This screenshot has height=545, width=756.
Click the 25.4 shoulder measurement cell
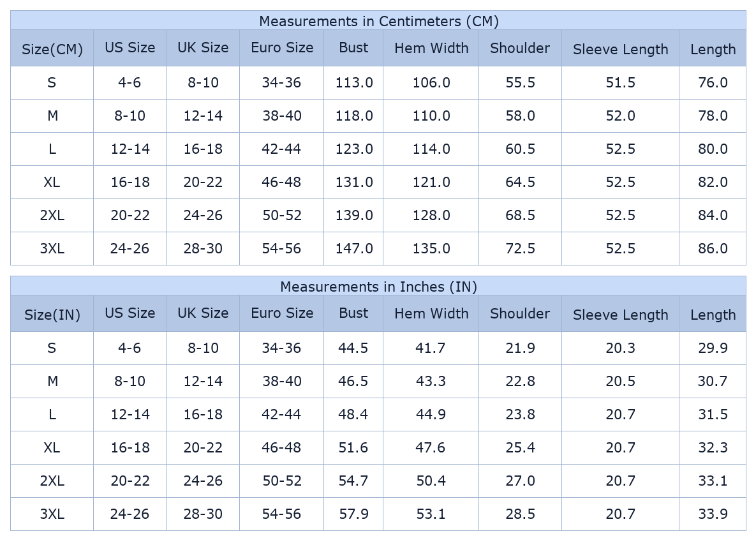(x=520, y=447)
